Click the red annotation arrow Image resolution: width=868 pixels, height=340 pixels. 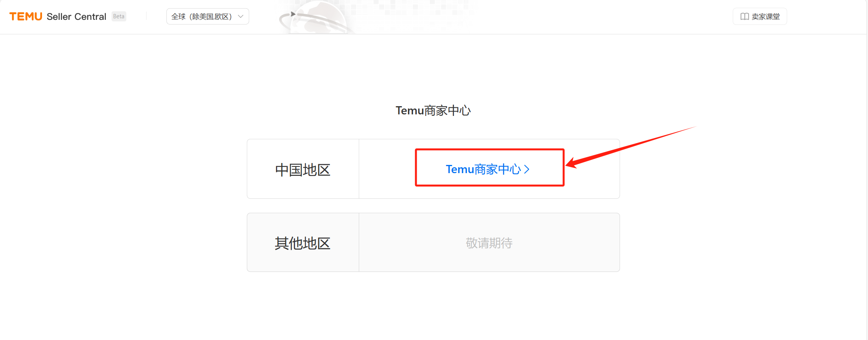point(630,147)
